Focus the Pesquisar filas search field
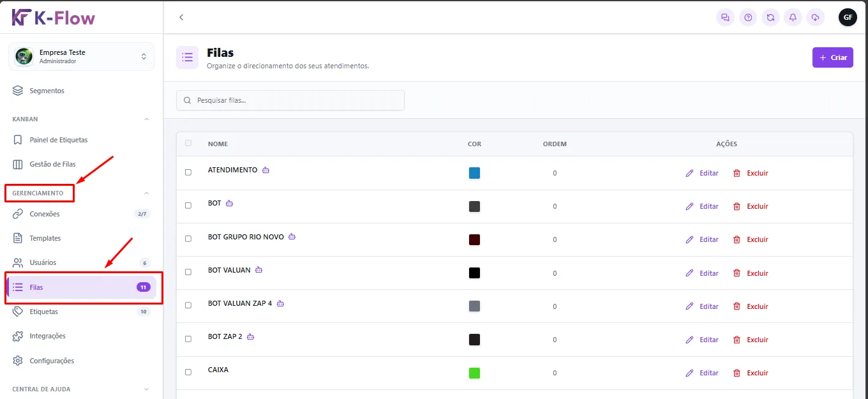The width and height of the screenshot is (868, 399). click(x=290, y=100)
